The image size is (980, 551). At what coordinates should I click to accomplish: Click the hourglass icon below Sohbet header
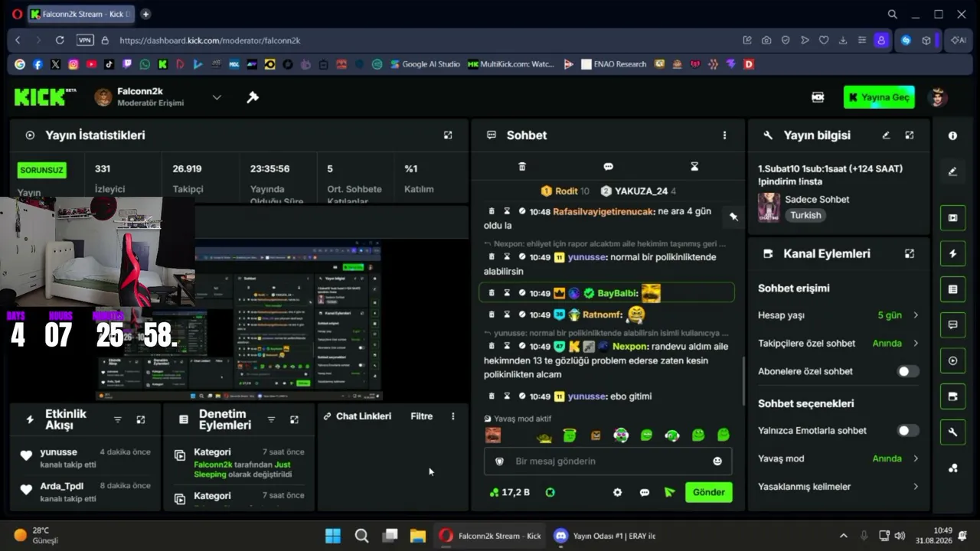tap(694, 167)
